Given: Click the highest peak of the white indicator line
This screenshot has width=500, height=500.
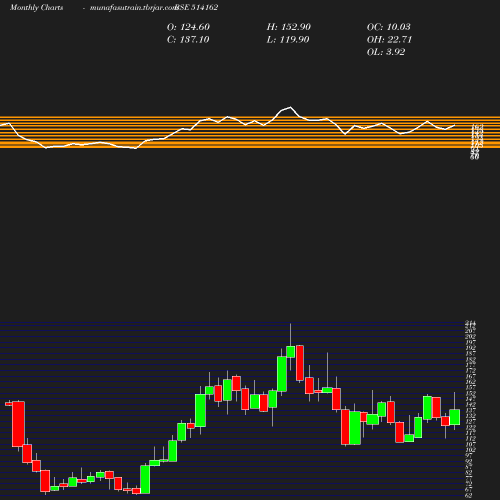Looking at the screenshot, I should click(x=290, y=107).
